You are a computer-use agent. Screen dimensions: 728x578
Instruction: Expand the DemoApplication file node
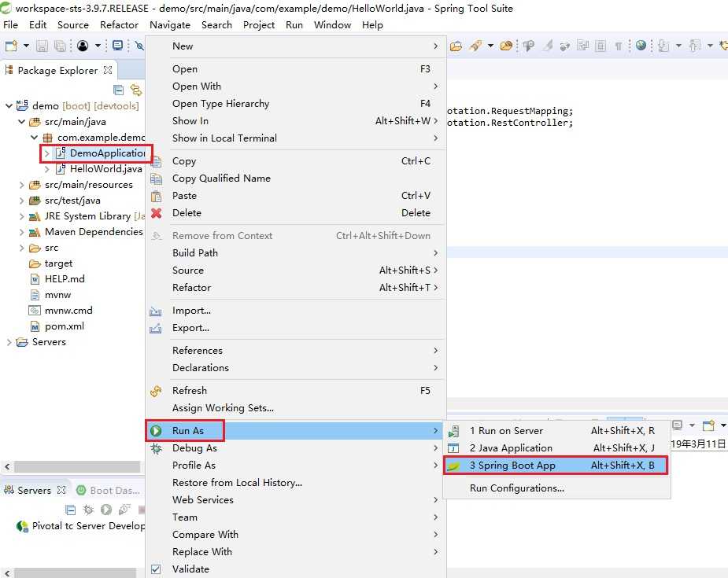(x=46, y=153)
